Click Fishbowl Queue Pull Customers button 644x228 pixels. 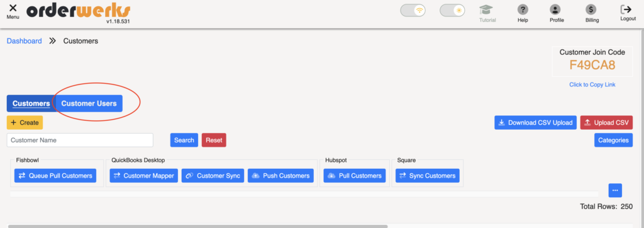55,176
